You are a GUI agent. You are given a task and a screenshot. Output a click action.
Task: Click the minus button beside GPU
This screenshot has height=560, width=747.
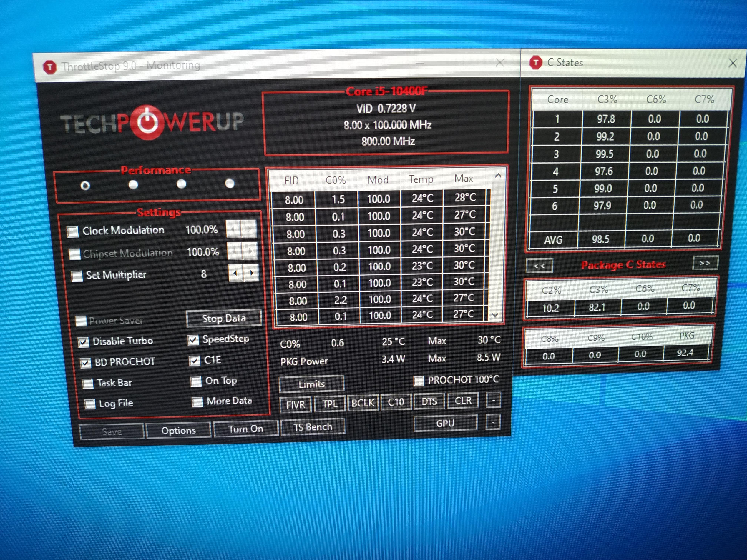pos(493,422)
